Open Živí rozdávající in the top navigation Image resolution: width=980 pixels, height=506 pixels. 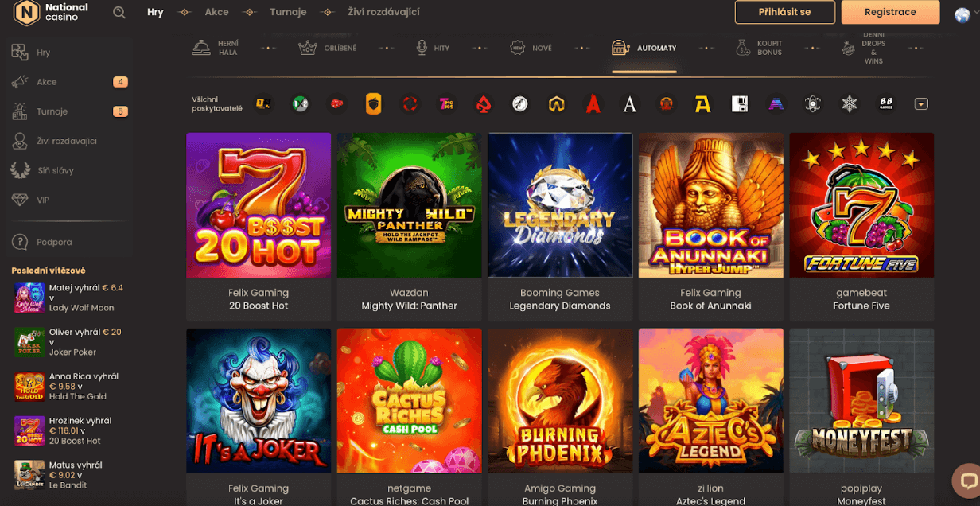point(383,12)
